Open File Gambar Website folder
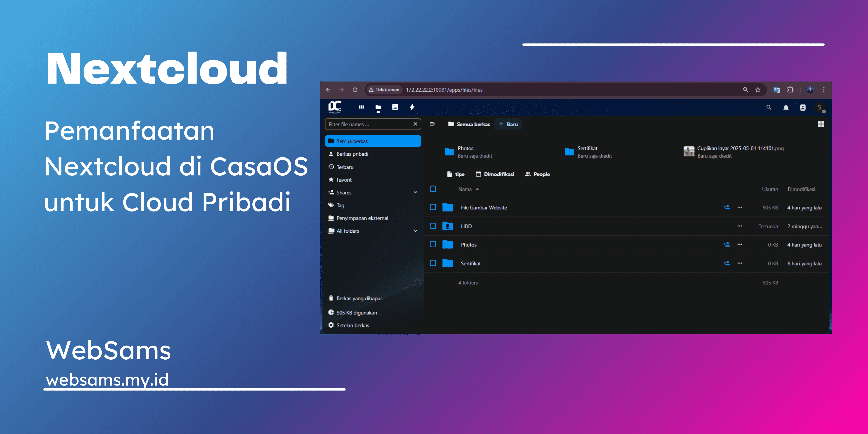The image size is (868, 434). click(x=484, y=208)
